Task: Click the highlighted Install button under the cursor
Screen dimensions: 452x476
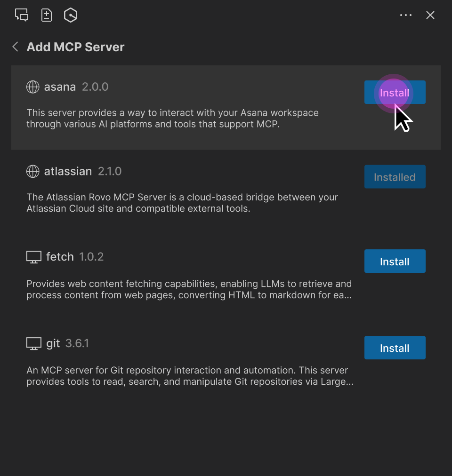Action: [395, 92]
